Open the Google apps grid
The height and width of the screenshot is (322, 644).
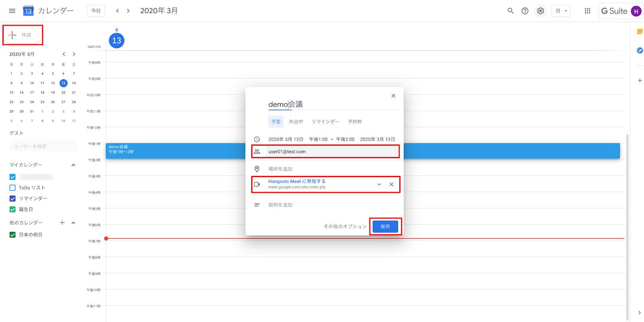(587, 11)
